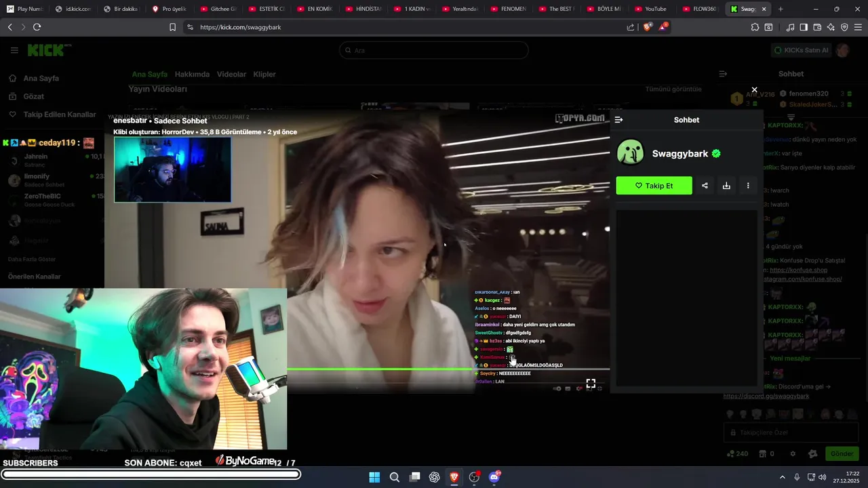Viewport: 868px width, 488px height.
Task: Show hidden system tray icons chevron
Action: pyautogui.click(x=782, y=477)
